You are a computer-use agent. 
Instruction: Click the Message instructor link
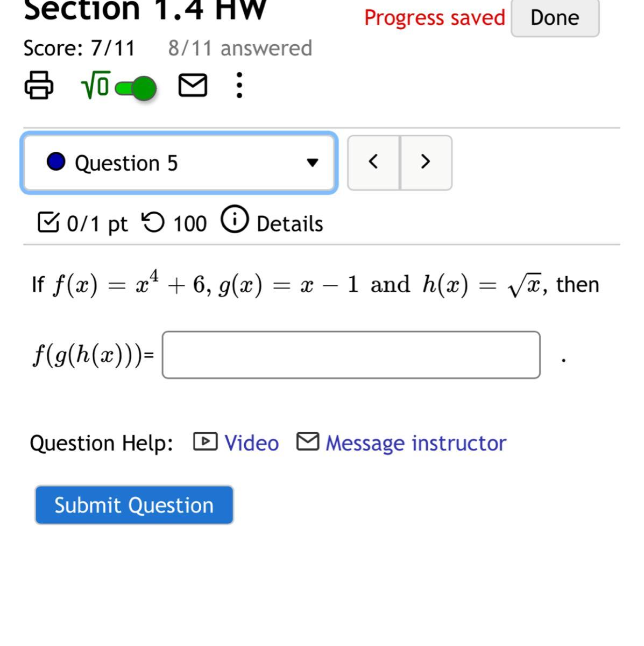[416, 443]
